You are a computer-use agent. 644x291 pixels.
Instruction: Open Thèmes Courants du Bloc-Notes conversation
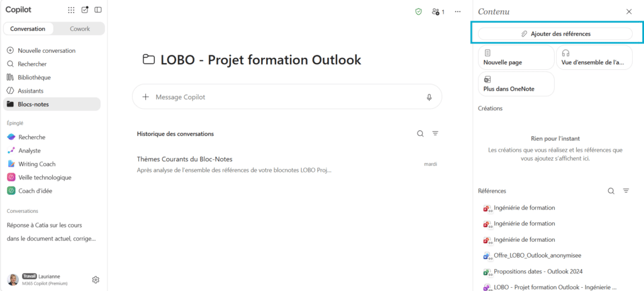(x=287, y=164)
